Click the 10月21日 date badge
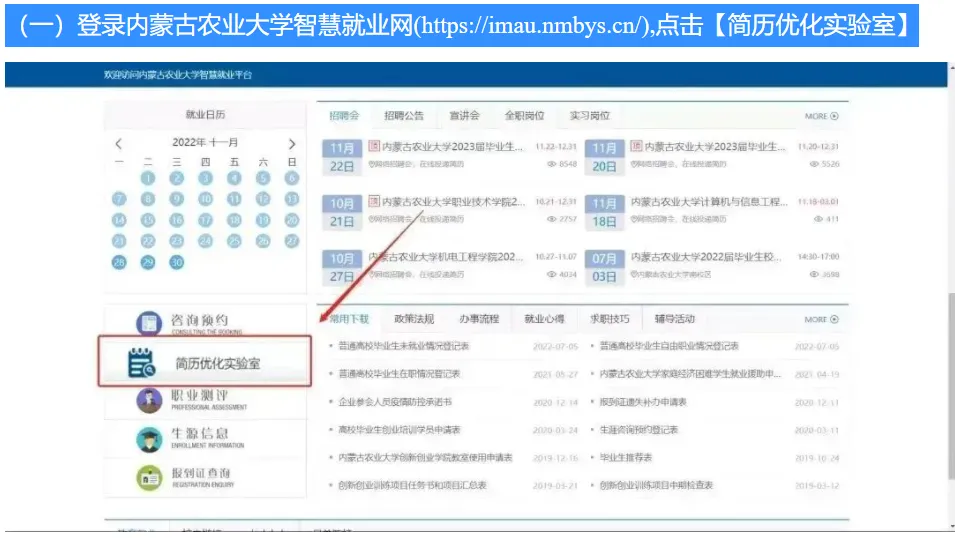955x538 pixels. [342, 213]
